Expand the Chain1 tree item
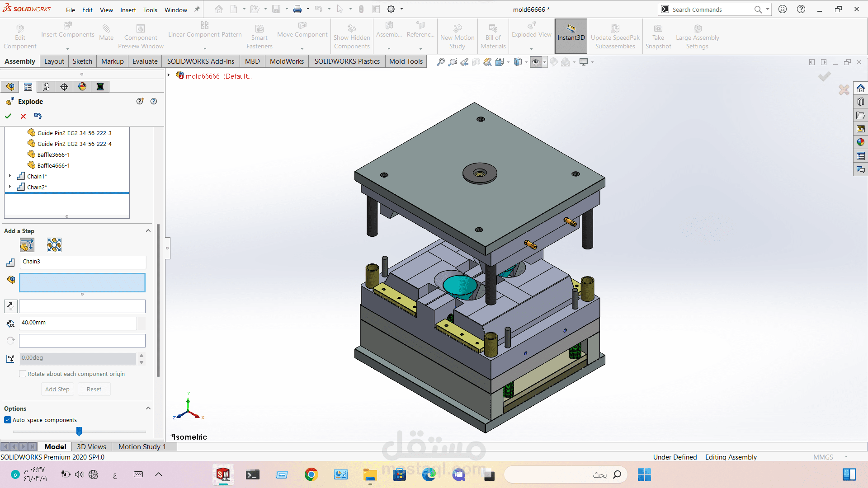 coord(10,176)
